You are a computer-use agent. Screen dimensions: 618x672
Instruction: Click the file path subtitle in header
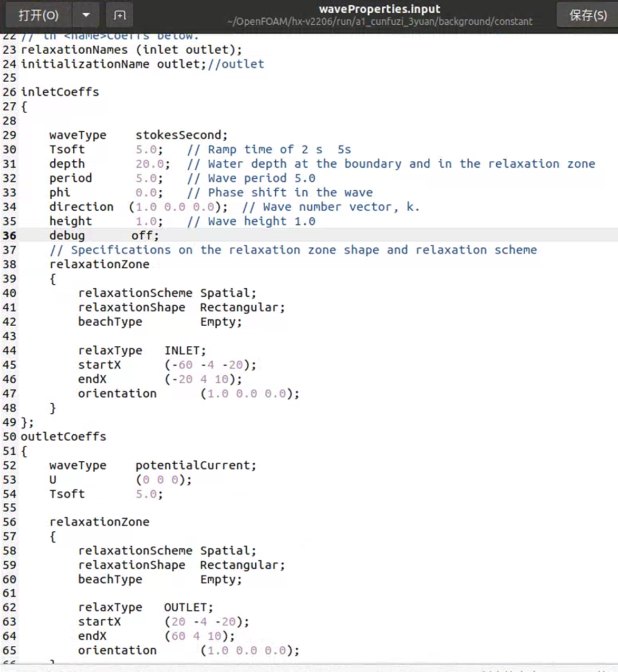pyautogui.click(x=380, y=22)
